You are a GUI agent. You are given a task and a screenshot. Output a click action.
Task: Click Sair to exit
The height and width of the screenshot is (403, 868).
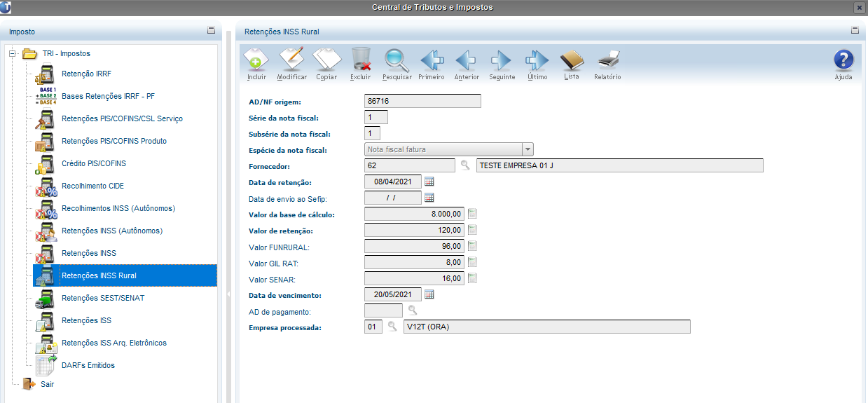click(x=48, y=384)
